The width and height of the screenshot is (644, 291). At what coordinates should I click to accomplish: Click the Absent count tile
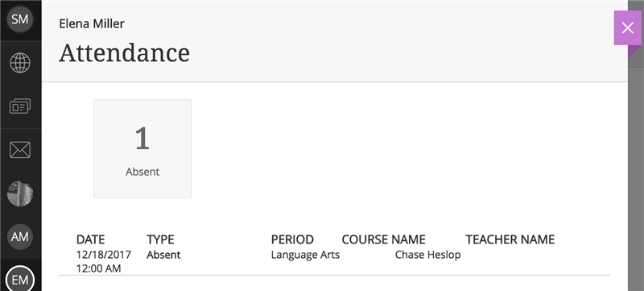pos(142,148)
